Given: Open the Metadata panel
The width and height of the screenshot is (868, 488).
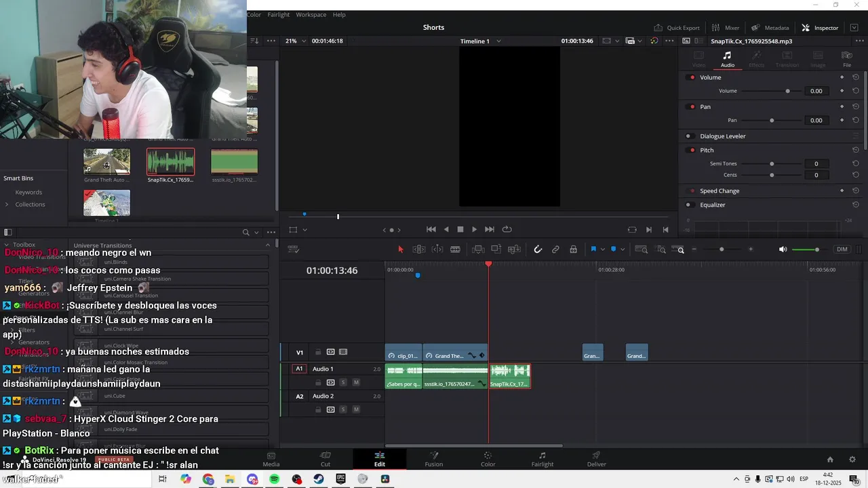Looking at the screenshot, I should point(770,28).
